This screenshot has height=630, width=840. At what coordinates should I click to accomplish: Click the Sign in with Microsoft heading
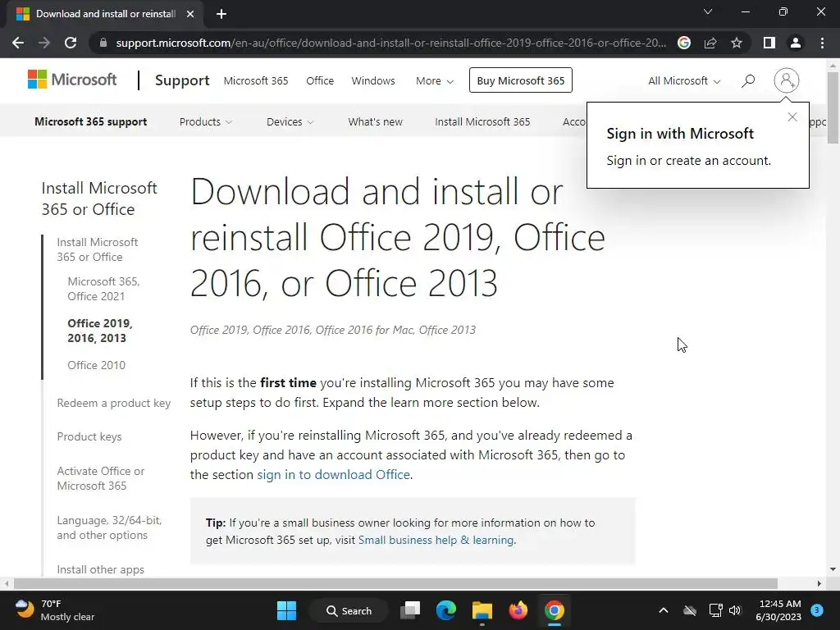pyautogui.click(x=680, y=134)
